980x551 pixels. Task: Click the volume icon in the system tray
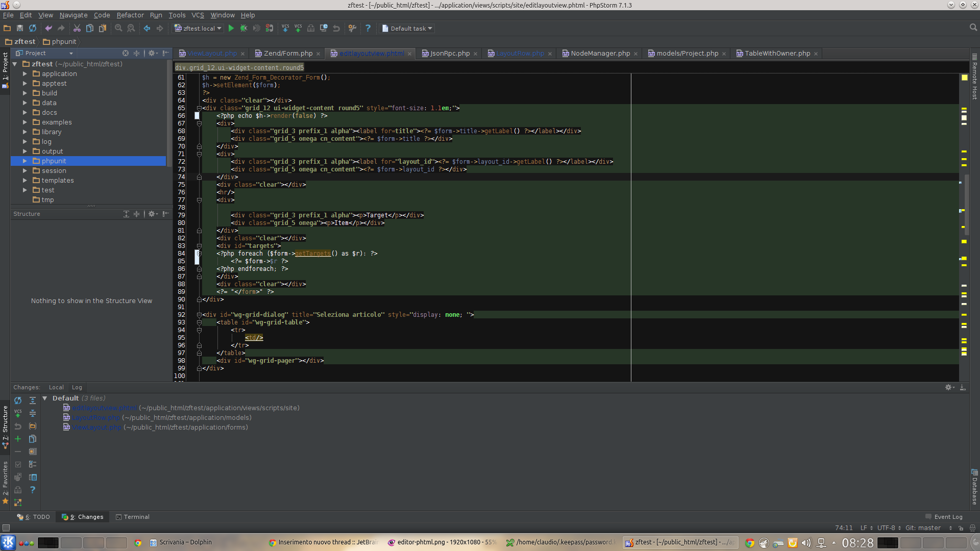pos(806,542)
